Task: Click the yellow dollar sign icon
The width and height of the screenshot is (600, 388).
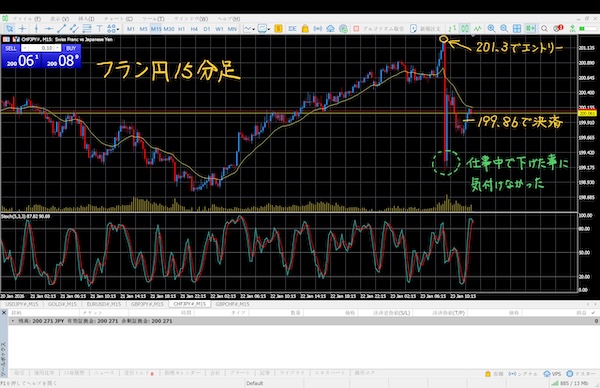Action: (x=279, y=29)
